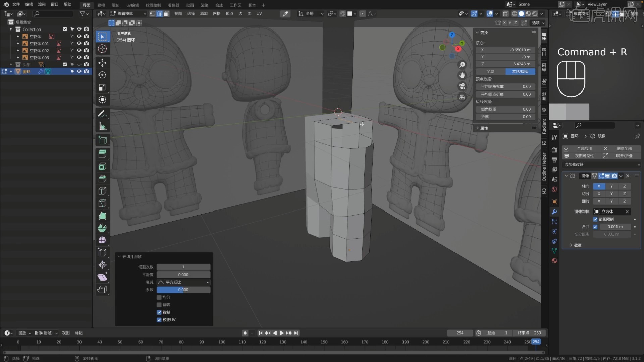Select the Extrude Region tool
The width and height of the screenshot is (644, 362).
[102, 154]
